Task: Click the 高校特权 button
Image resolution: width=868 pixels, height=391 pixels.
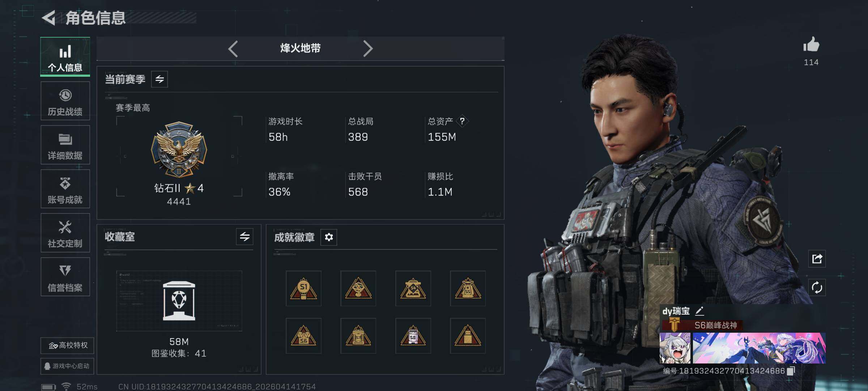Action: (67, 345)
